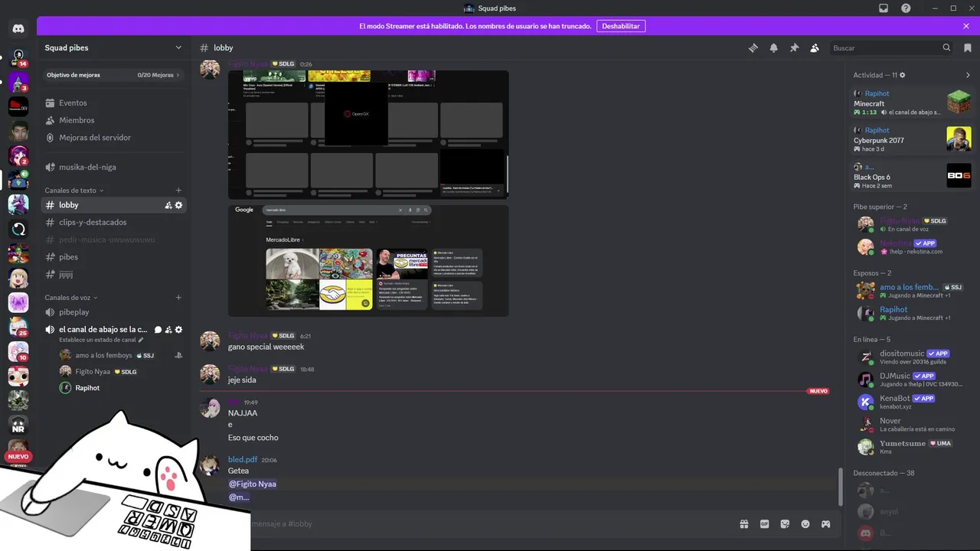Click Deshabilitar streamer mode button
The image size is (980, 551).
point(621,26)
